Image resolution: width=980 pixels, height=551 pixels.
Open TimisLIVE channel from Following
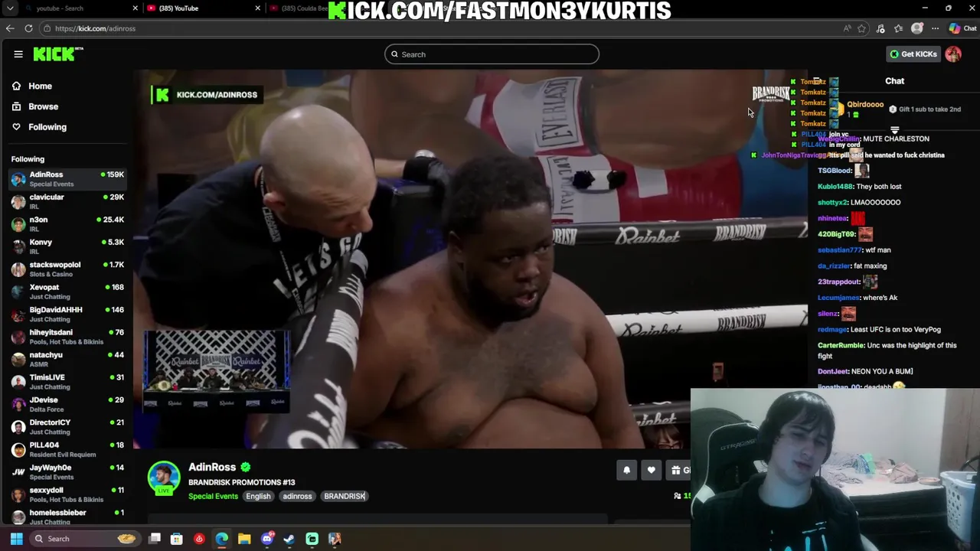pos(67,382)
